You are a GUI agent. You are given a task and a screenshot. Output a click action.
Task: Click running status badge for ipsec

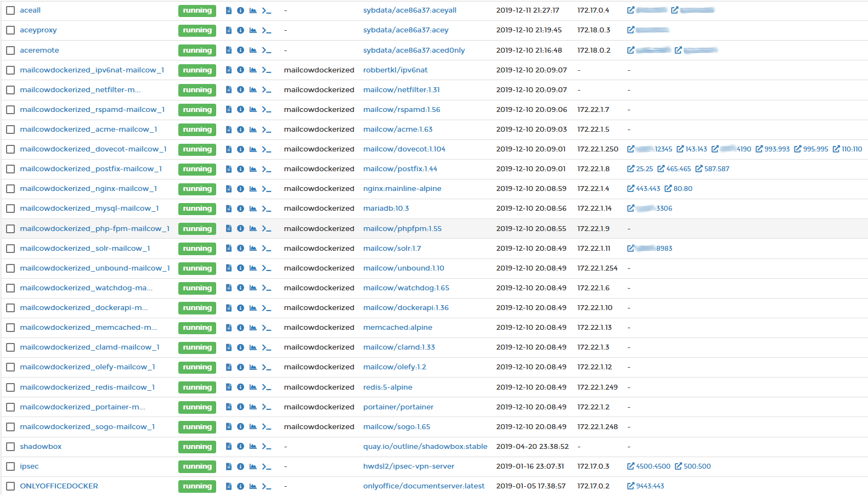click(x=197, y=466)
